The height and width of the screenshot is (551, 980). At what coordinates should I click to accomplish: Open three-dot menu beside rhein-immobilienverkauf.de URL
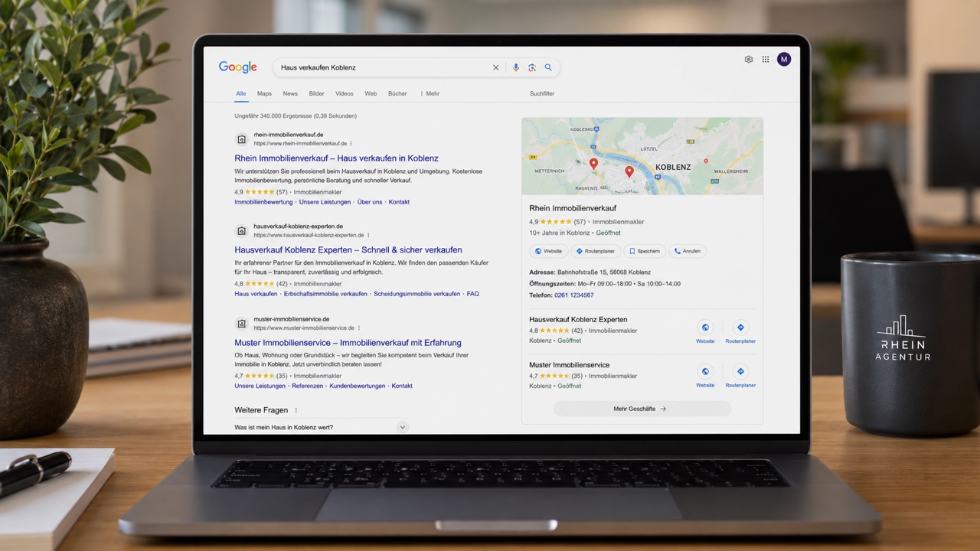click(x=351, y=143)
